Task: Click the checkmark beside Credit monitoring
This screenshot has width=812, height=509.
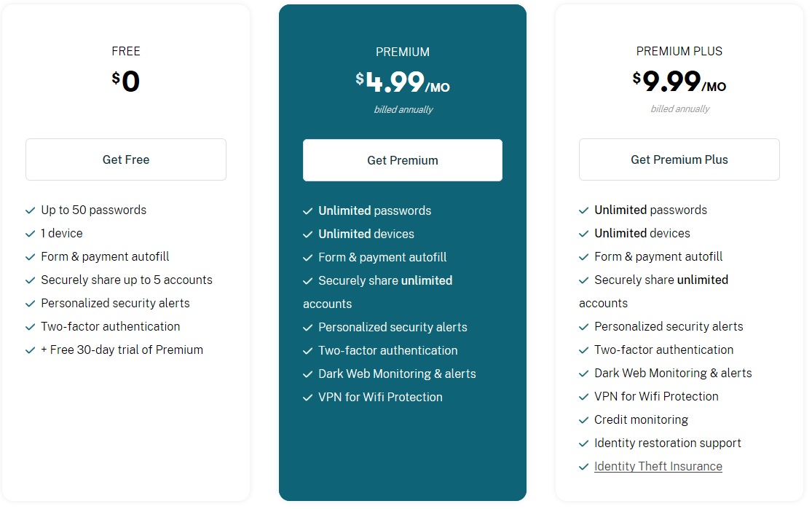Action: tap(584, 419)
